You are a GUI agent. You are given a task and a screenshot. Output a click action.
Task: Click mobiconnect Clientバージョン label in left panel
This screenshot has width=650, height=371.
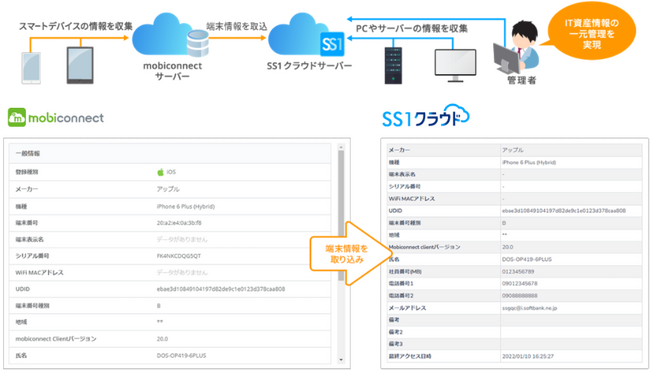pyautogui.click(x=56, y=339)
